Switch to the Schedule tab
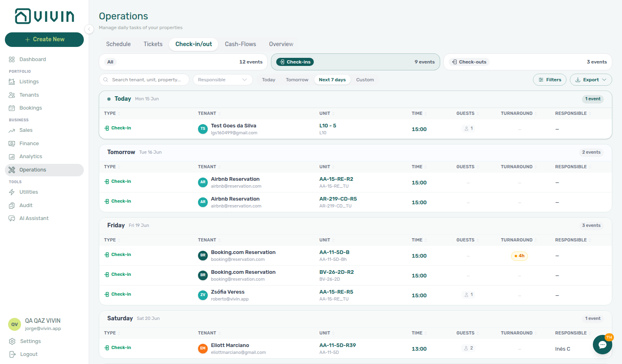The width and height of the screenshot is (622, 364). pyautogui.click(x=118, y=44)
